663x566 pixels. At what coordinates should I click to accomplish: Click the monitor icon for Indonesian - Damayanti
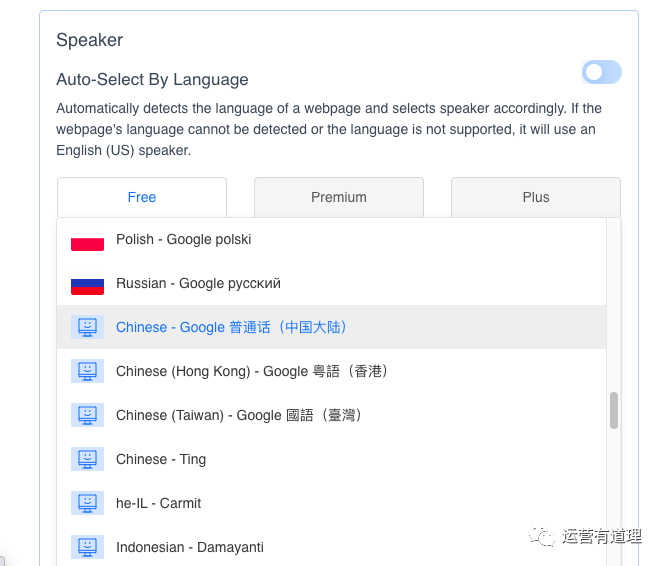pyautogui.click(x=88, y=548)
